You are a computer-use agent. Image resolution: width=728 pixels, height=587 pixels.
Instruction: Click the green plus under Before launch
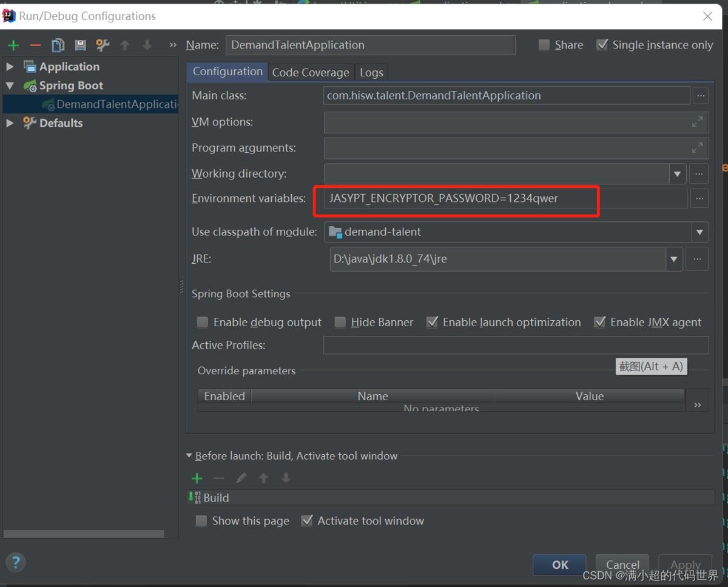197,478
